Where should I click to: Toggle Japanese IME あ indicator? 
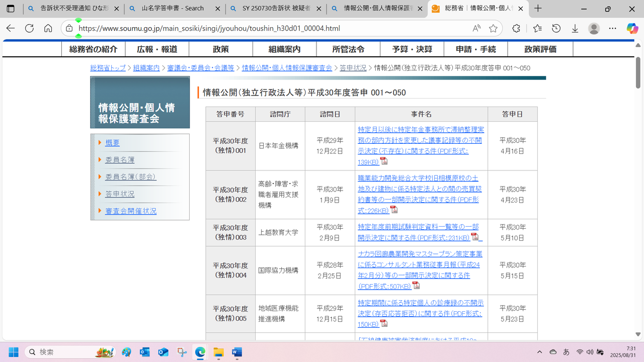(x=567, y=352)
